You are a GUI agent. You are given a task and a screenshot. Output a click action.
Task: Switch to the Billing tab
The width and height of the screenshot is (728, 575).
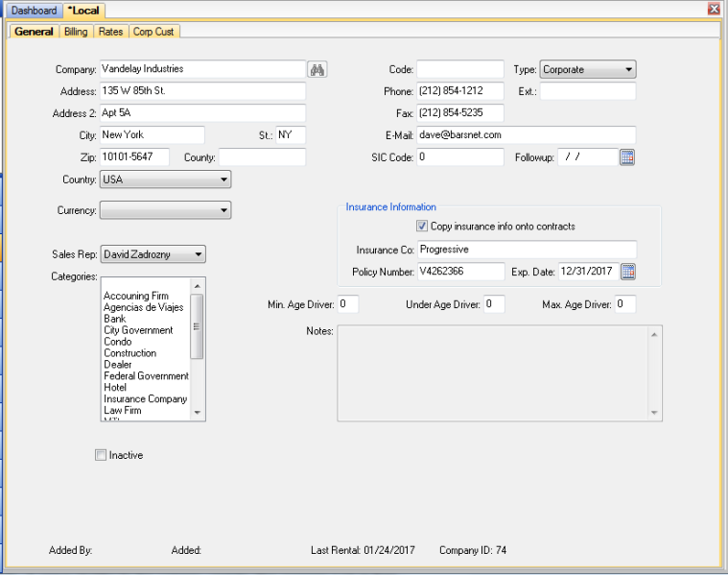tap(76, 32)
